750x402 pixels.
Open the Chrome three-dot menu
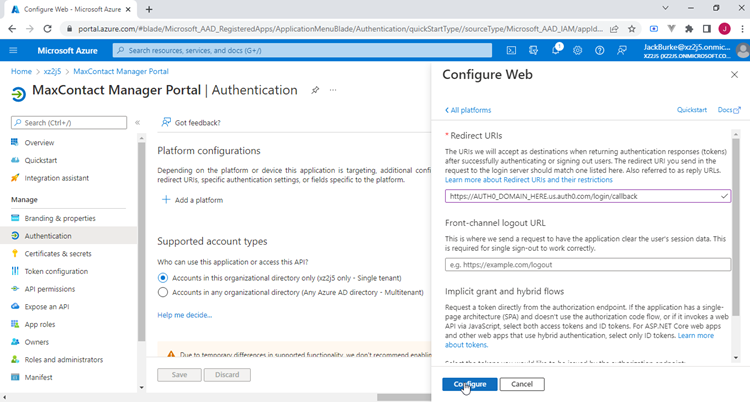(741, 29)
